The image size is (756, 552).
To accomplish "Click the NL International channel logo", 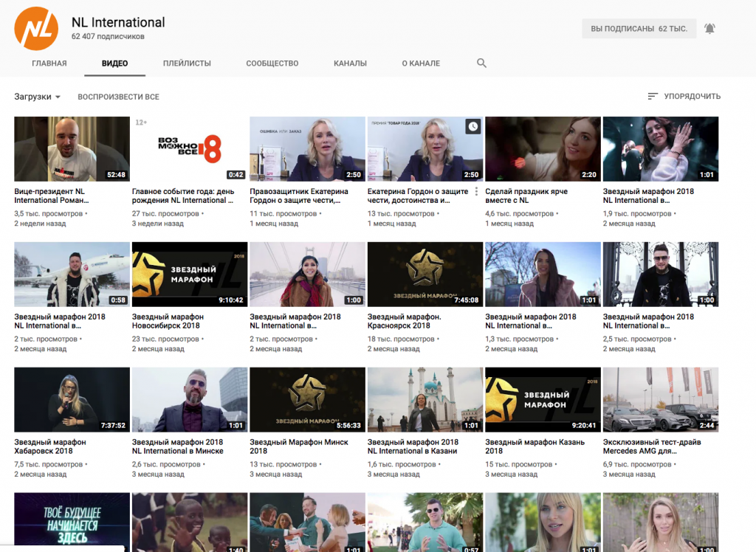I will [36, 29].
